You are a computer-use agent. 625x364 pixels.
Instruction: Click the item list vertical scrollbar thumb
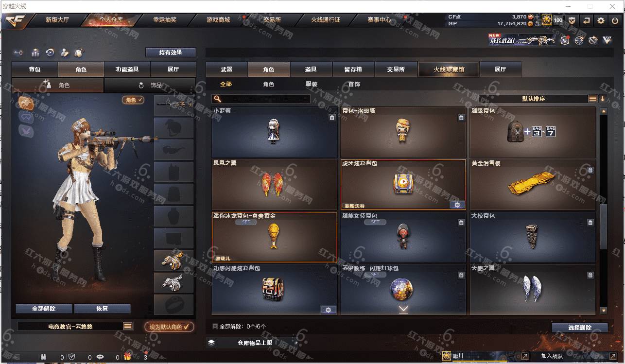point(603,226)
